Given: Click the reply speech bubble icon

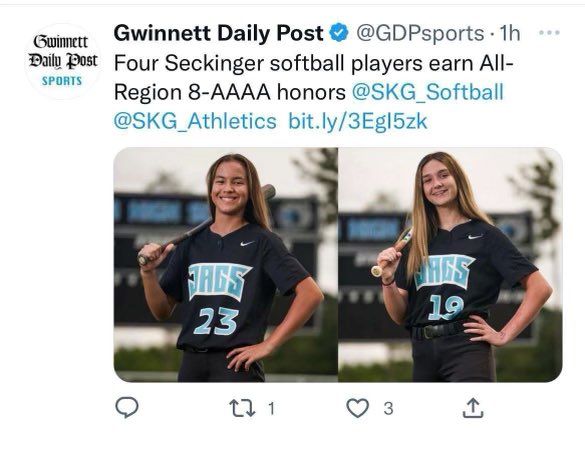Looking at the screenshot, I should coord(127,407).
